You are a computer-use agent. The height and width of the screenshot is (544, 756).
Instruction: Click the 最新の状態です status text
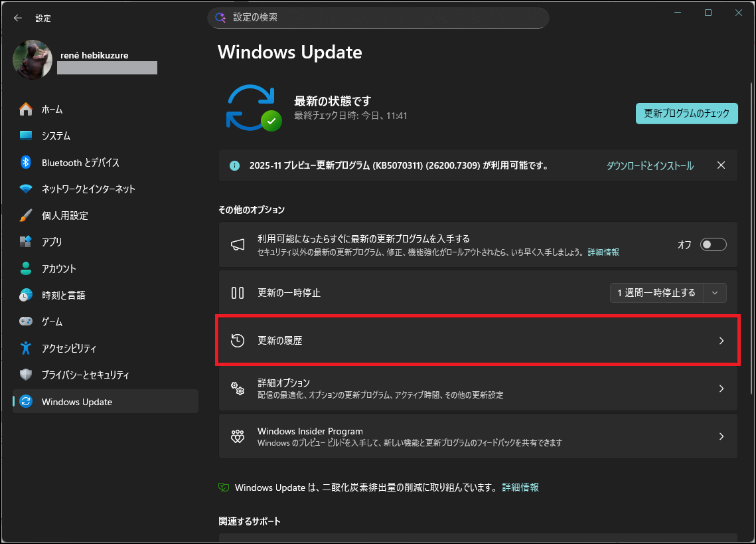pyautogui.click(x=333, y=101)
